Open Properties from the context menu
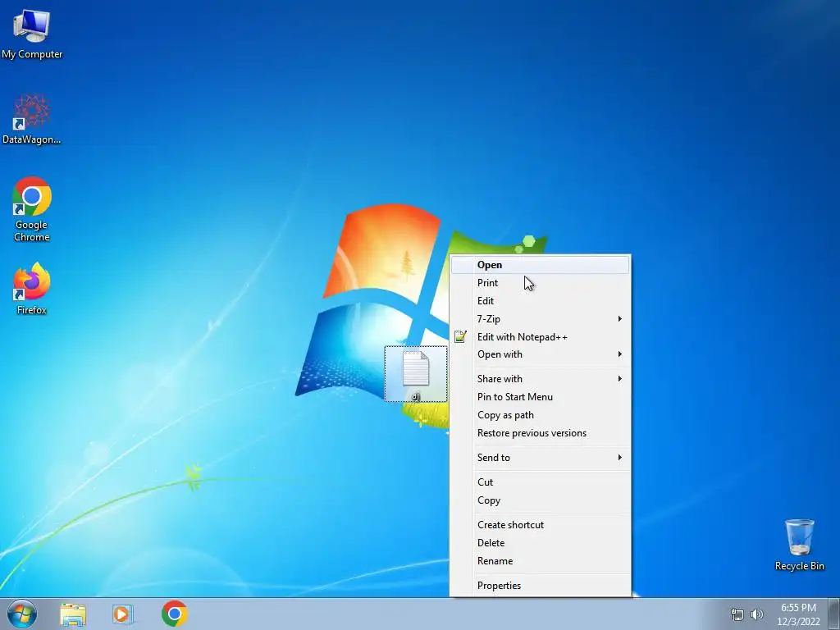 pos(540,586)
